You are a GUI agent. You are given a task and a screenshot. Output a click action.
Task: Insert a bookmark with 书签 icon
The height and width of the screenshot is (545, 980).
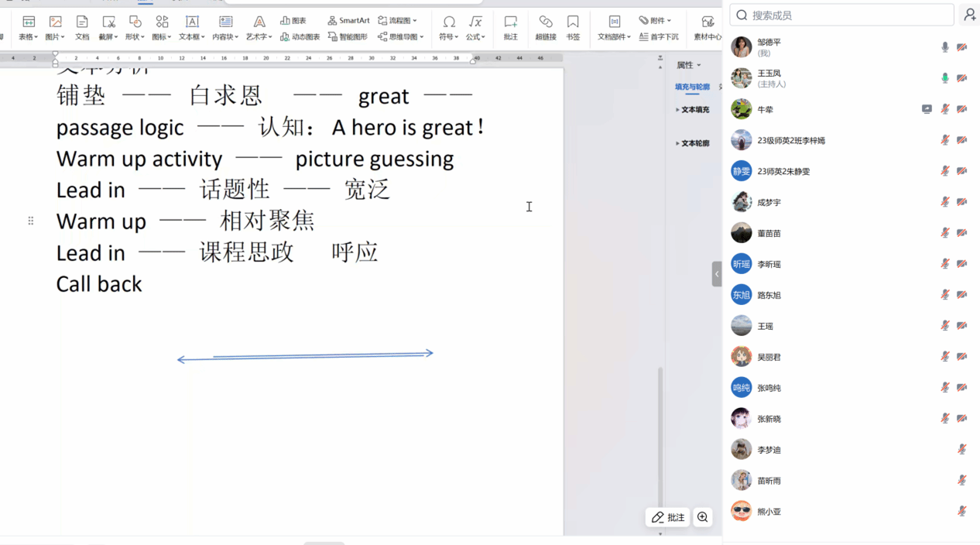573,27
